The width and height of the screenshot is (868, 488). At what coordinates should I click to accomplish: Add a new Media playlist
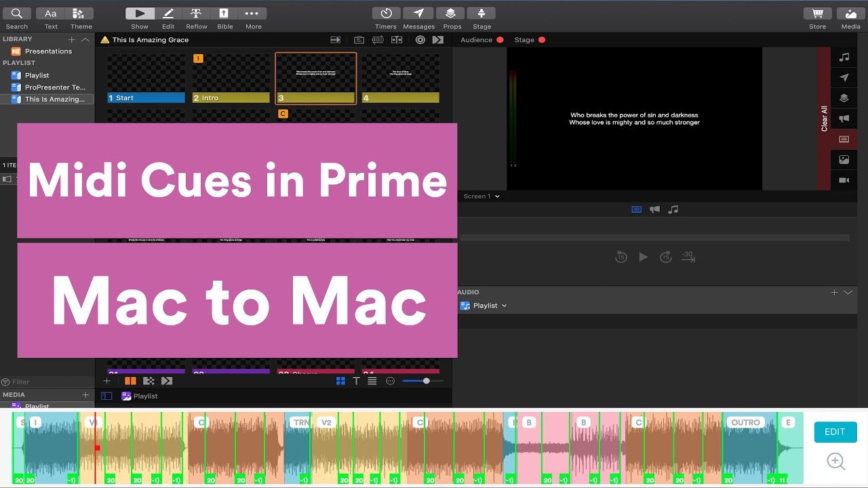coord(85,394)
